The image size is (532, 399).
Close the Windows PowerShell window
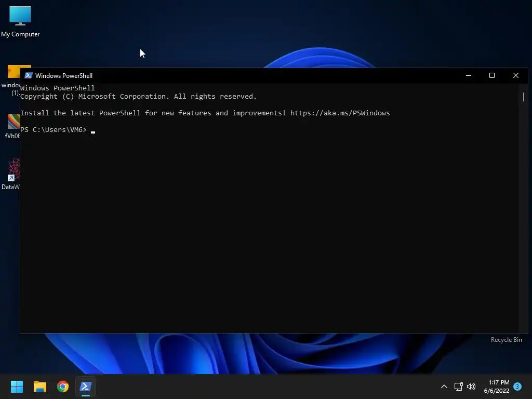pyautogui.click(x=516, y=75)
